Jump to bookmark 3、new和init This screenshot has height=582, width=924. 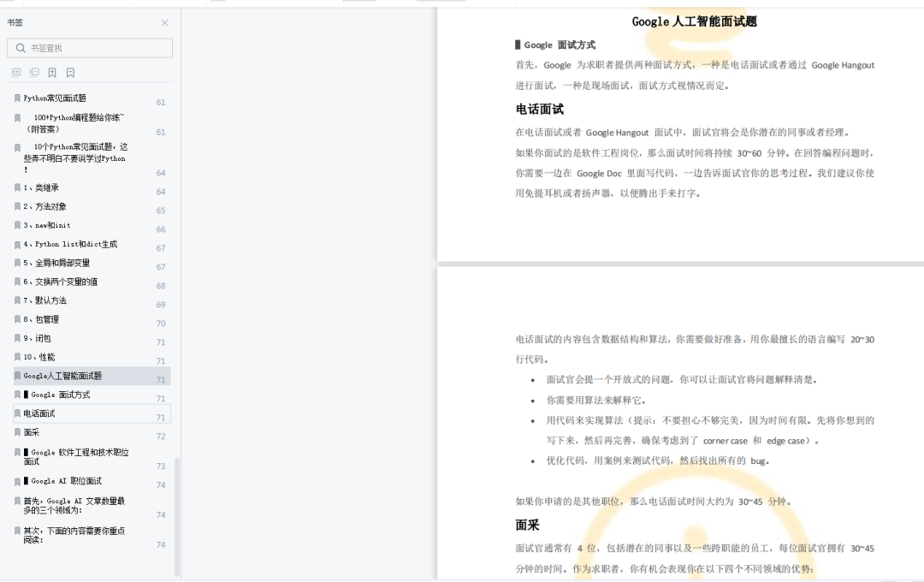click(x=47, y=225)
